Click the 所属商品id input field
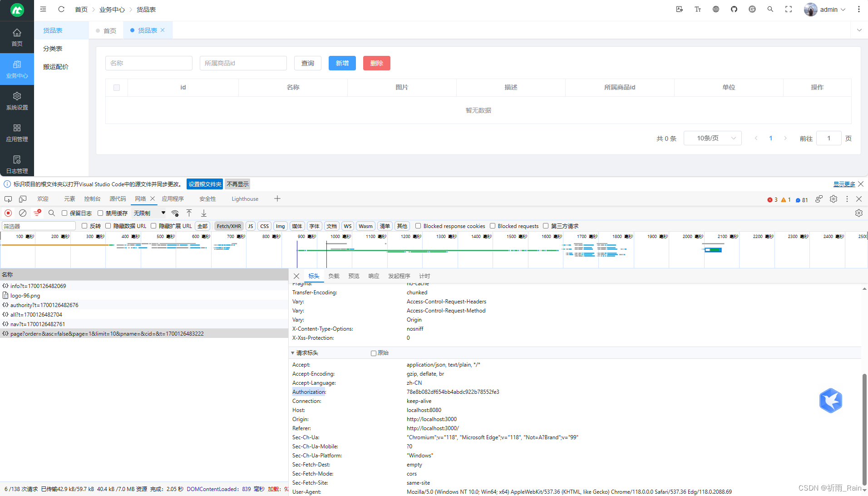 243,63
